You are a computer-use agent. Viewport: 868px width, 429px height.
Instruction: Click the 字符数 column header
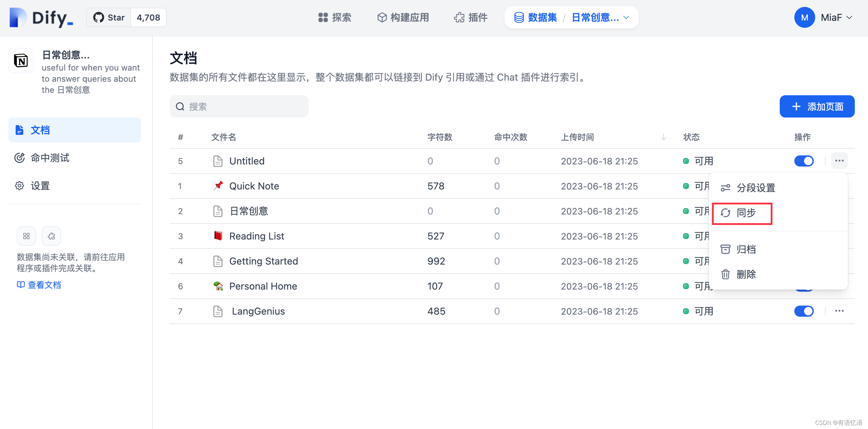coord(440,137)
